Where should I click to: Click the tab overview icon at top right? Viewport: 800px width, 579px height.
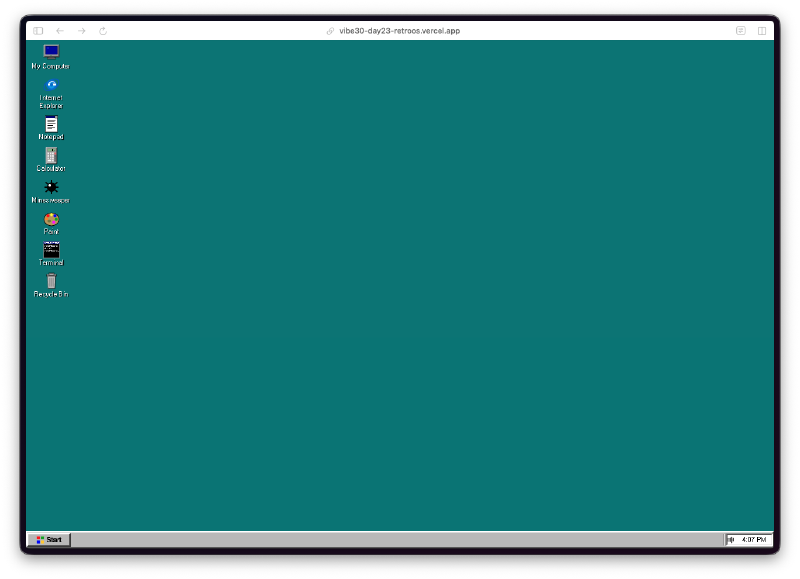tap(762, 30)
